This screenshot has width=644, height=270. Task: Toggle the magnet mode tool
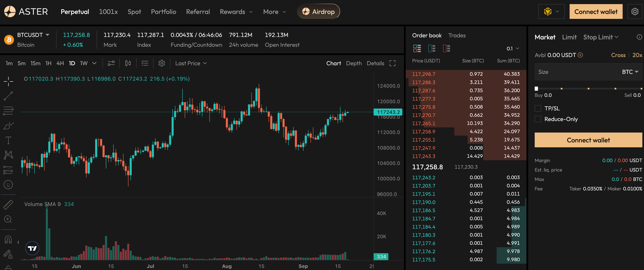point(8,240)
